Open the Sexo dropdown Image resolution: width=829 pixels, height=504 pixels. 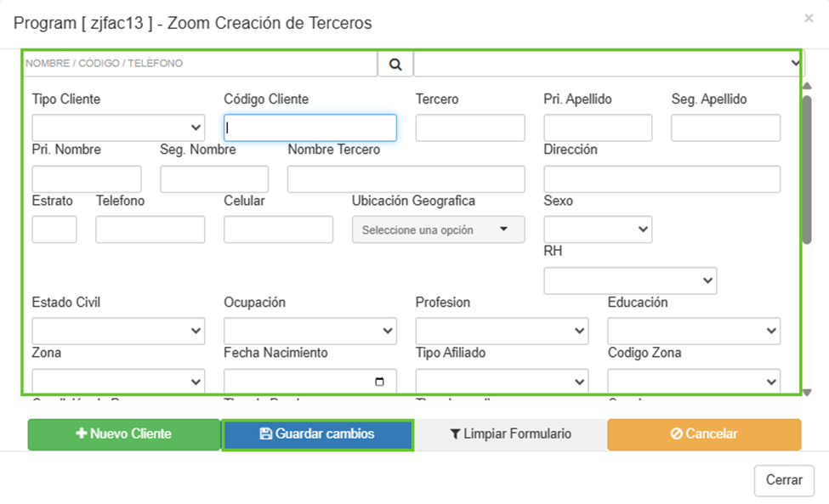[597, 229]
